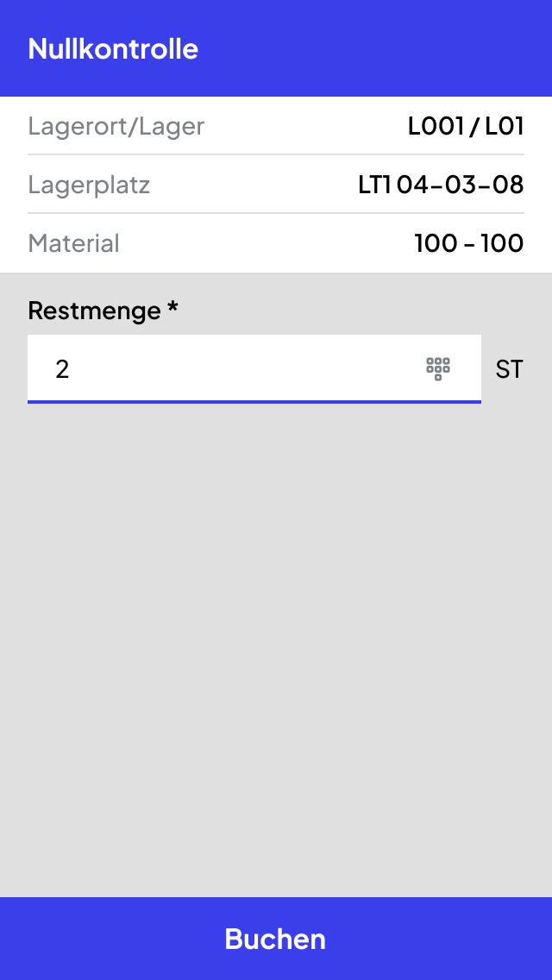
Task: Click the Material label
Action: (74, 243)
